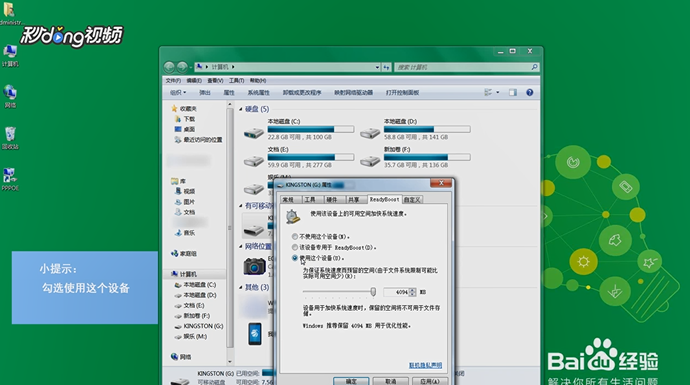The image size is (690, 385).
Task: Open the 联机隐私声明 link
Action: [425, 365]
